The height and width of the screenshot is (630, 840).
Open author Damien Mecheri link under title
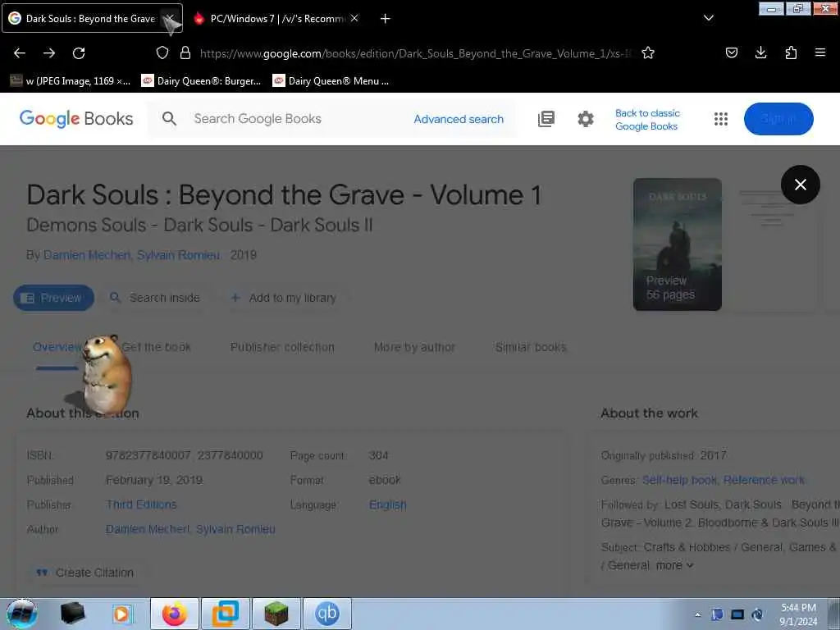click(x=86, y=255)
